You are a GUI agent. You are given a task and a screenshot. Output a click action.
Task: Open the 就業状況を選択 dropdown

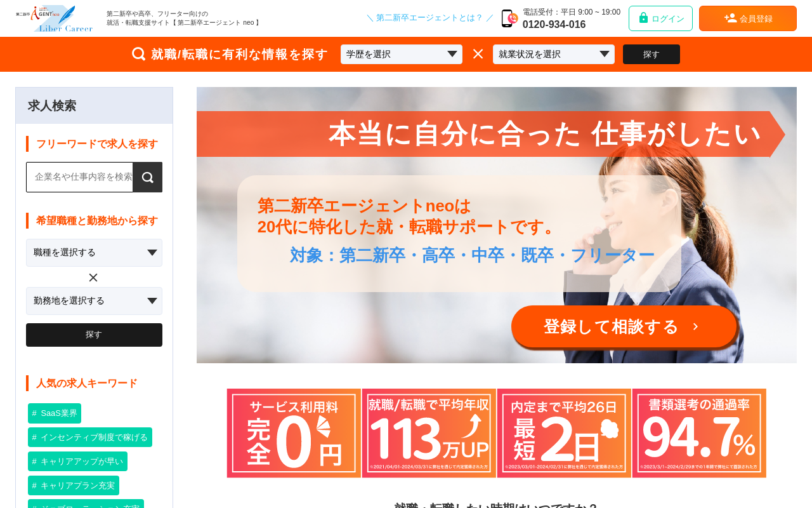pyautogui.click(x=554, y=54)
